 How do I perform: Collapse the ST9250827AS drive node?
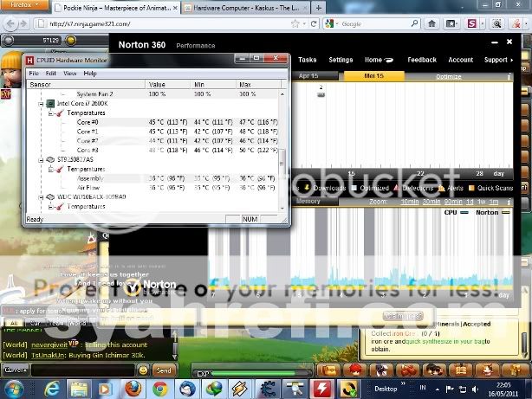point(41,159)
